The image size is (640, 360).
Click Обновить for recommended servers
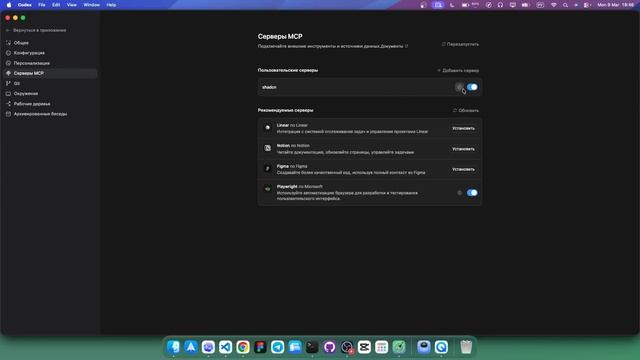click(x=466, y=111)
